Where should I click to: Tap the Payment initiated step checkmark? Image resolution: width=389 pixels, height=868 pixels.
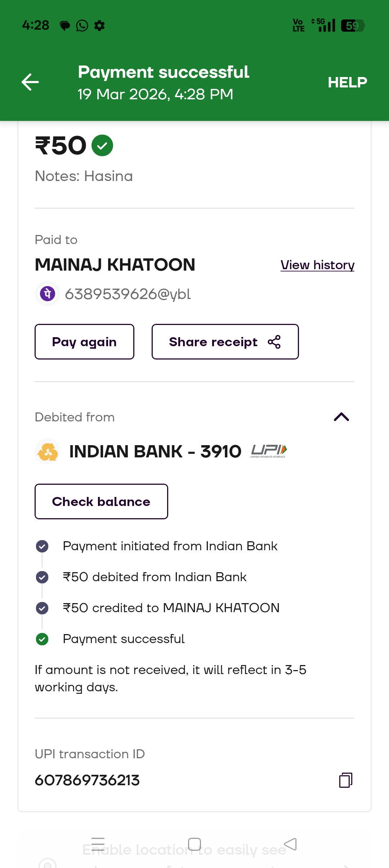pos(42,546)
